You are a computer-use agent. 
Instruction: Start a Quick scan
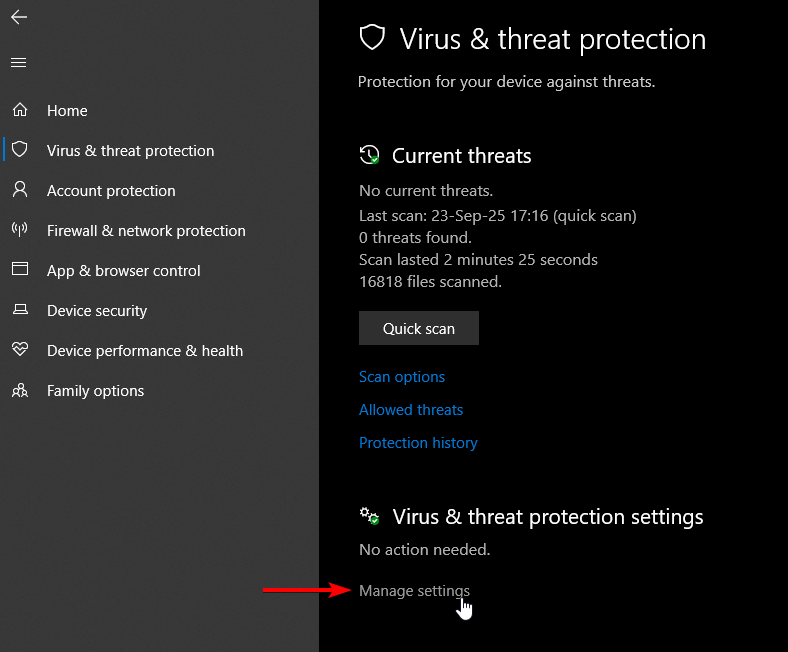(419, 328)
